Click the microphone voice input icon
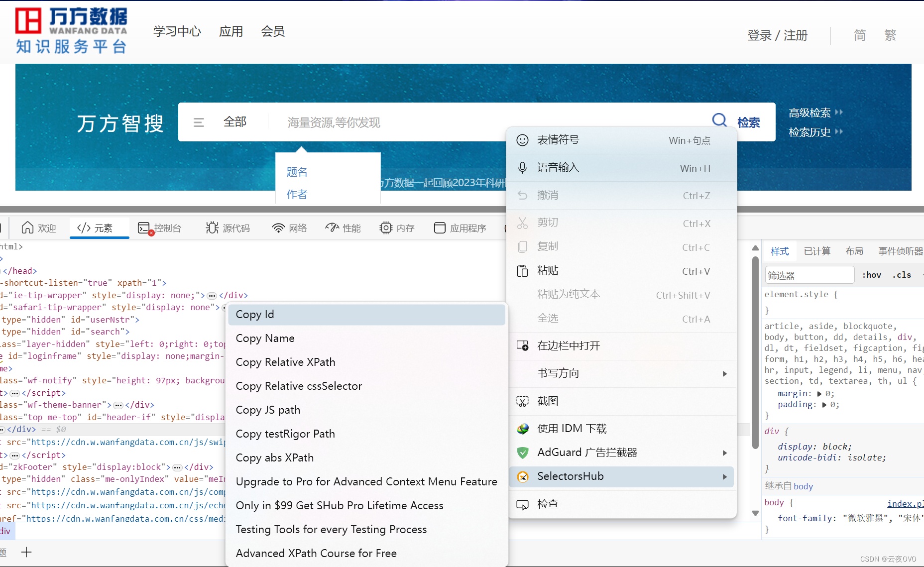The width and height of the screenshot is (924, 567). coord(522,168)
